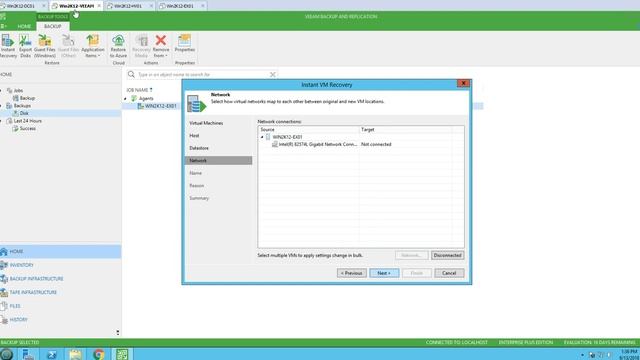Open Server Manager from the taskbar

point(28,354)
